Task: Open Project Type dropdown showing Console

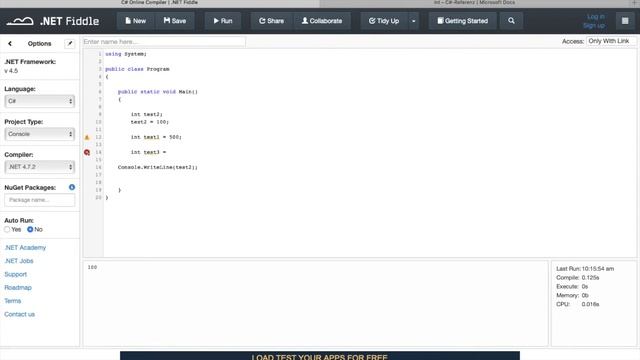Action: coord(40,134)
